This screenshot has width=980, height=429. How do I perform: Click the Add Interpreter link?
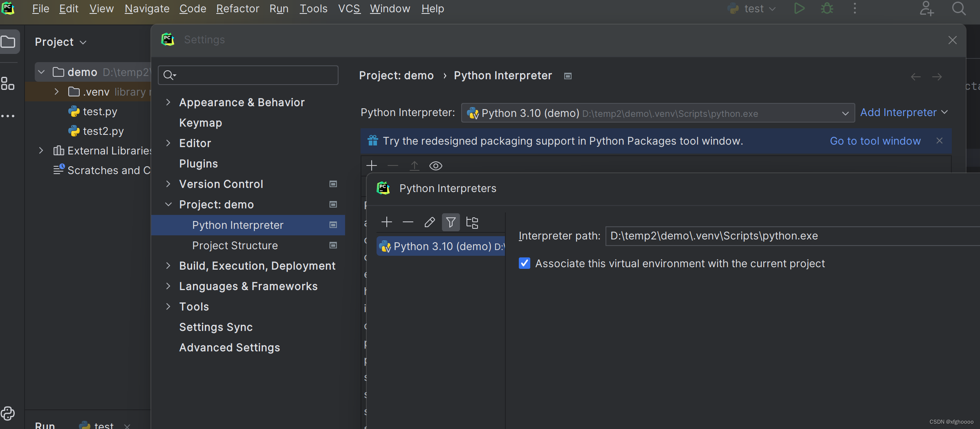point(898,112)
